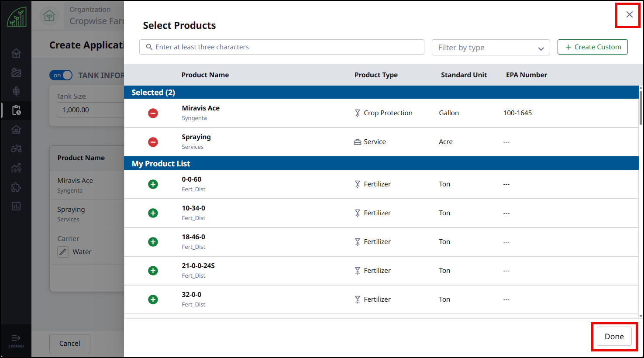Screen dimensions: 644x358
Task: Confirm selection with the Done button
Action: tap(614, 337)
